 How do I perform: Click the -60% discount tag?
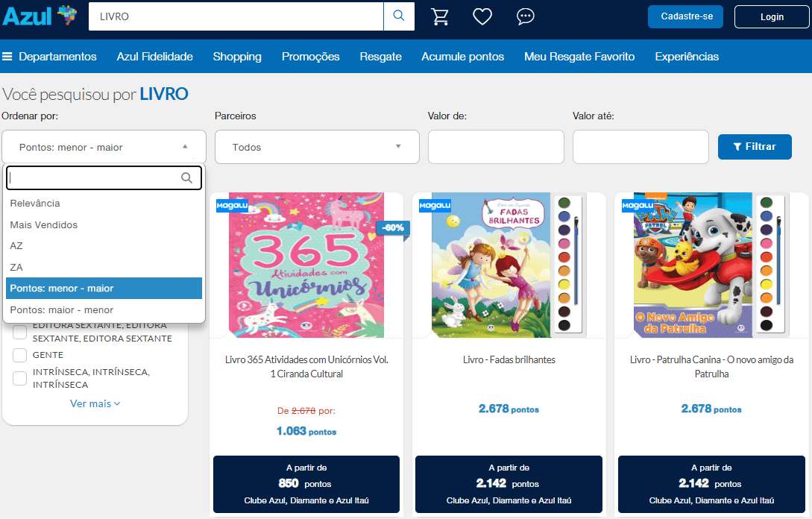click(394, 228)
